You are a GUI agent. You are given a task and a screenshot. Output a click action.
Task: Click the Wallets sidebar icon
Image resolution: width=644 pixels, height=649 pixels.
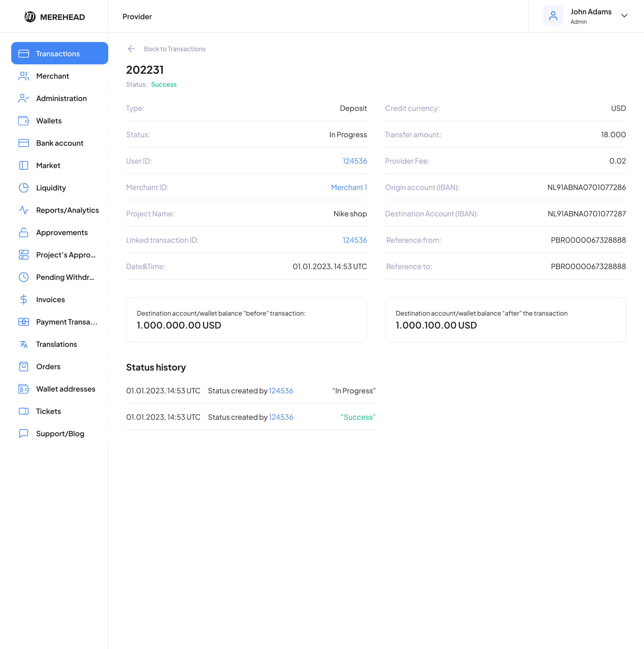tap(23, 121)
